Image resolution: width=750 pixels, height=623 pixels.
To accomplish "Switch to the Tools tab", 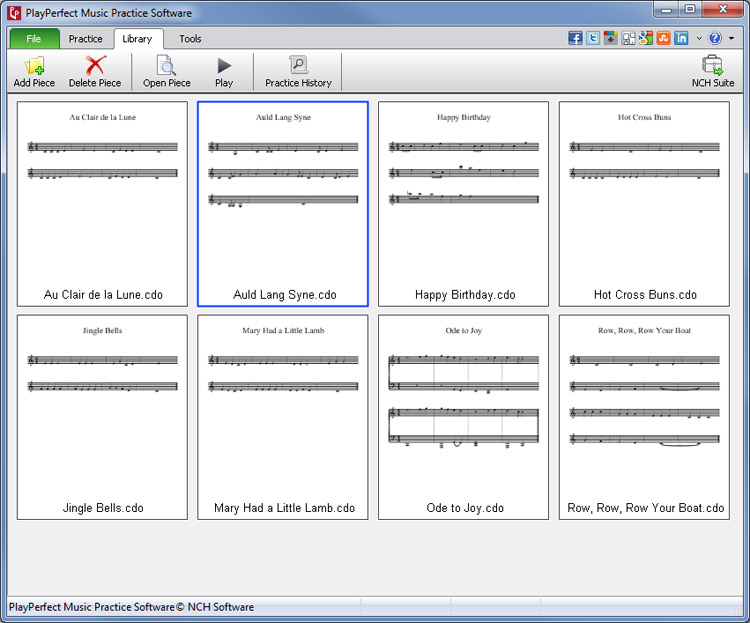I will 190,39.
